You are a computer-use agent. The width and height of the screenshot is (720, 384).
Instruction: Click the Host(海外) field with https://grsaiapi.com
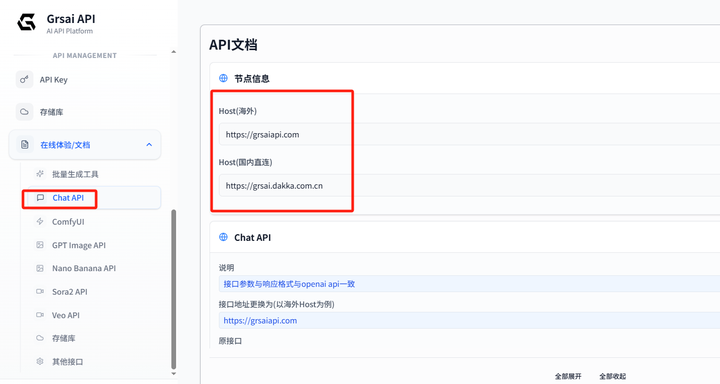click(469, 135)
